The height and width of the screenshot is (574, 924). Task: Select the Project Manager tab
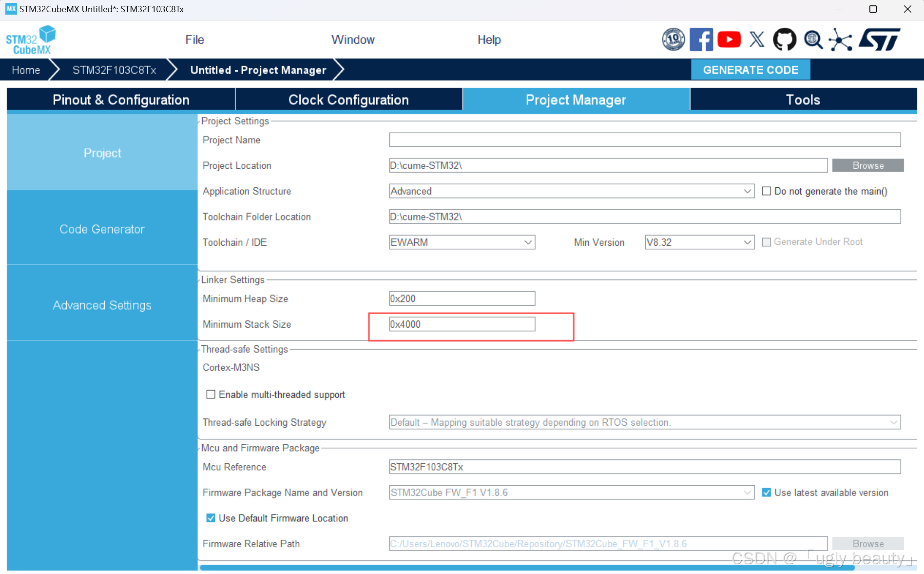click(x=576, y=99)
